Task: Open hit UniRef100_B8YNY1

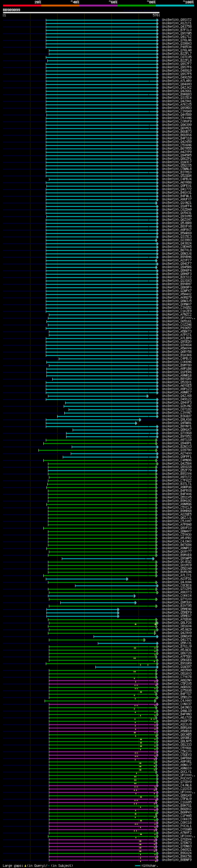Action: coord(177,426)
